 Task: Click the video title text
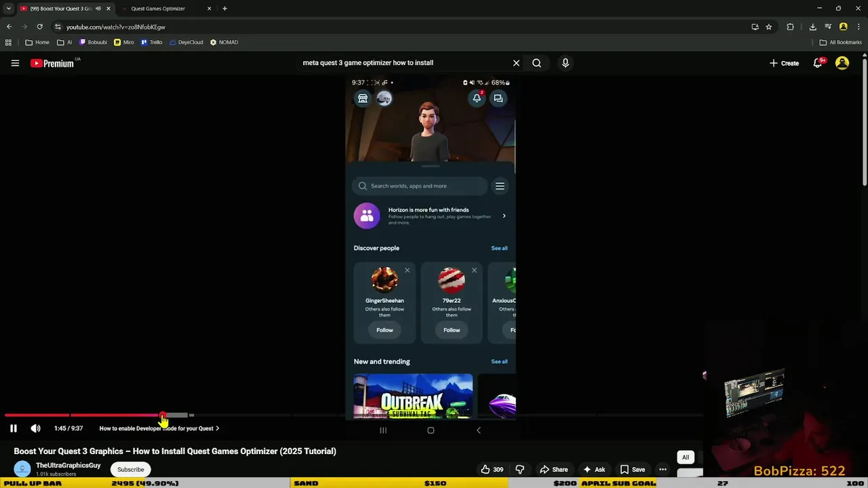click(175, 451)
